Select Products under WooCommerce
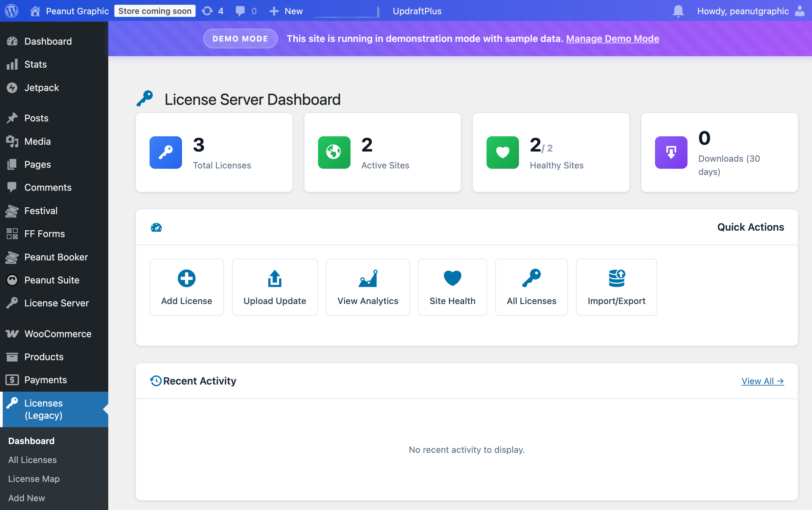812x510 pixels. (44, 357)
